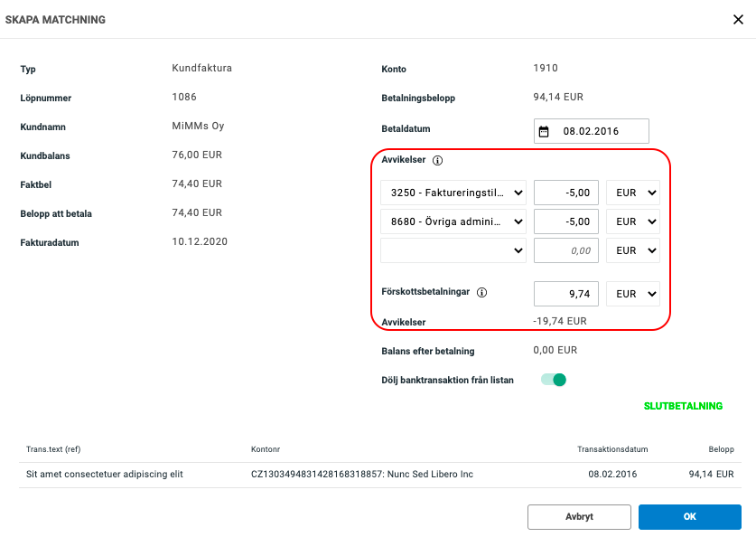Open the Förskottsbetalningar currency dropdown

coord(632,294)
